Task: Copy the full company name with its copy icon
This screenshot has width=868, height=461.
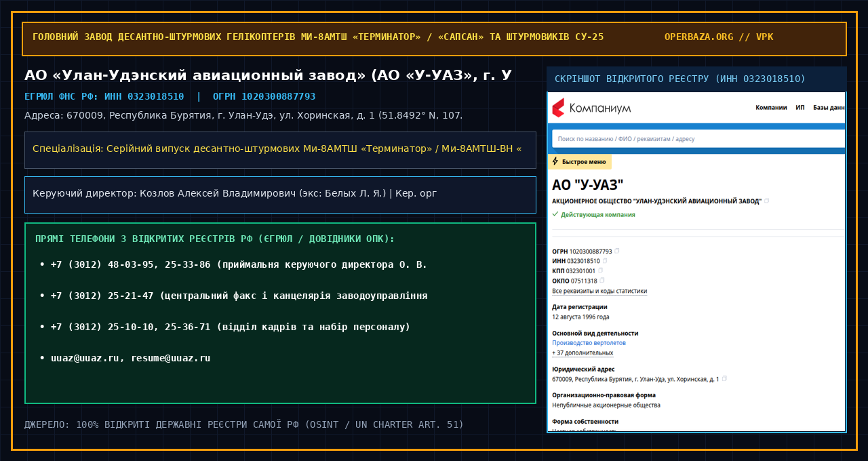Action: tap(766, 201)
